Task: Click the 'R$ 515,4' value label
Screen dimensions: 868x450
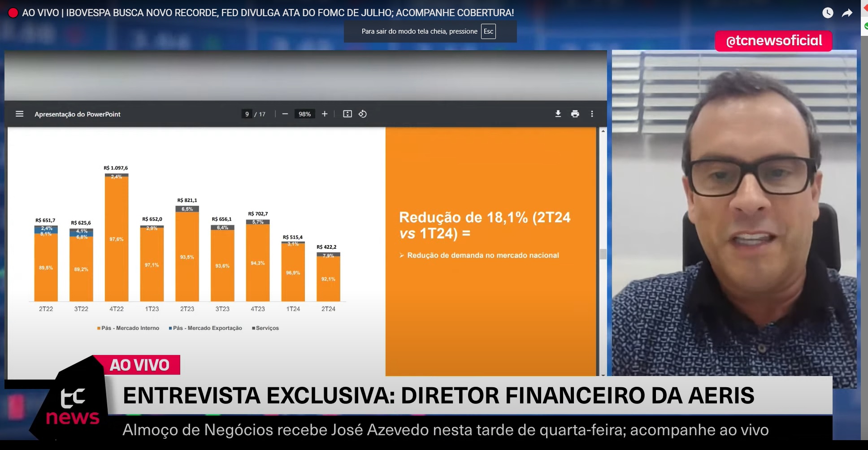Action: coord(292,237)
